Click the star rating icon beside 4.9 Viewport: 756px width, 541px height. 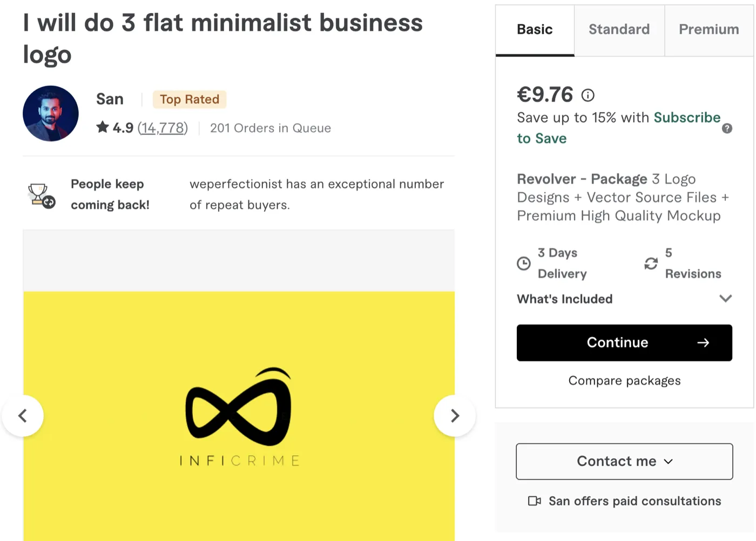click(x=102, y=127)
